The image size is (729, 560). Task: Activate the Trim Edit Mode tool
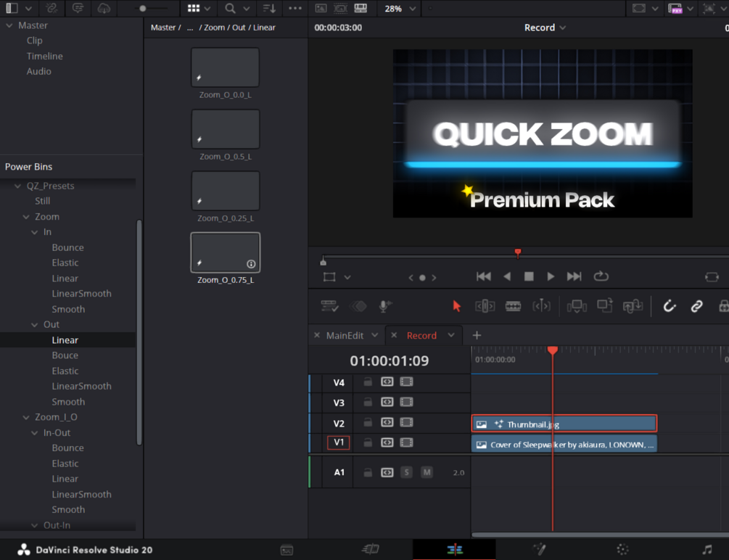(x=485, y=306)
